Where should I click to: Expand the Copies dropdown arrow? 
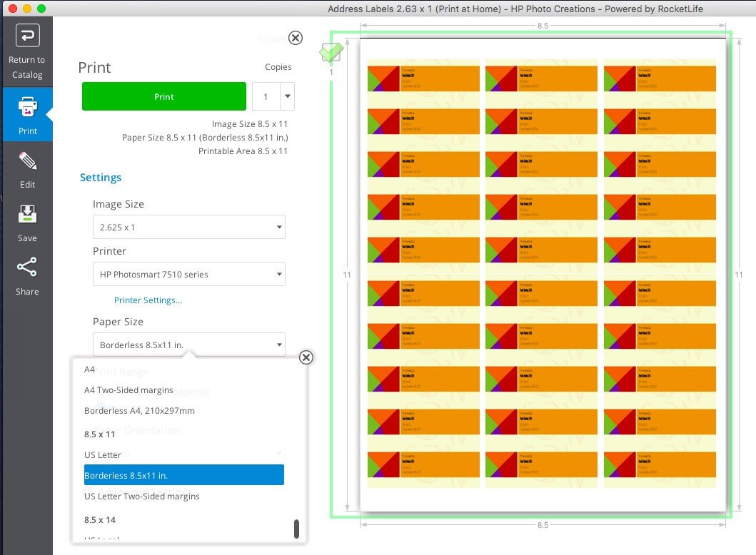point(287,96)
